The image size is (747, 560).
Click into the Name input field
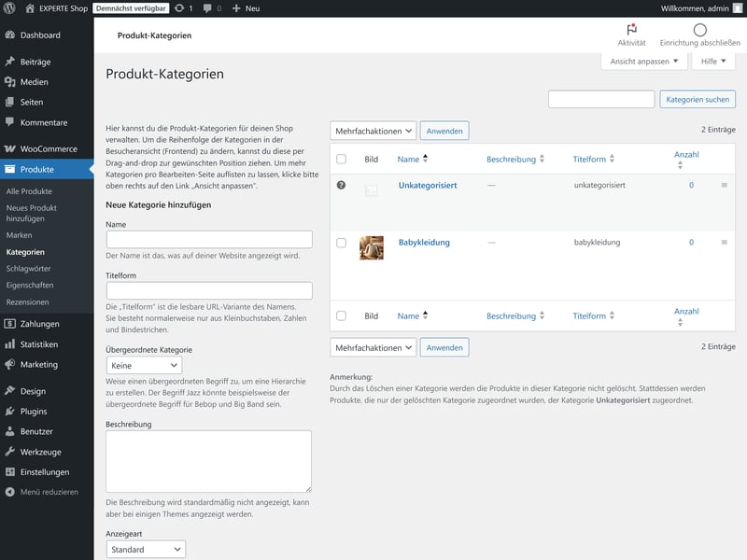[208, 240]
